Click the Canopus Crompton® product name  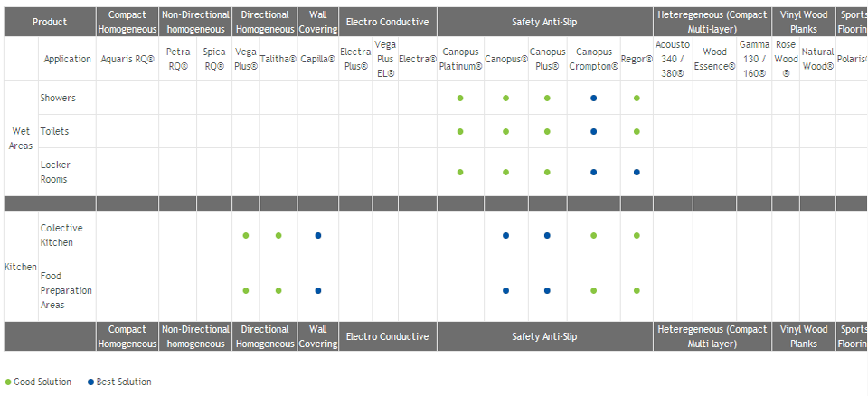pos(594,60)
